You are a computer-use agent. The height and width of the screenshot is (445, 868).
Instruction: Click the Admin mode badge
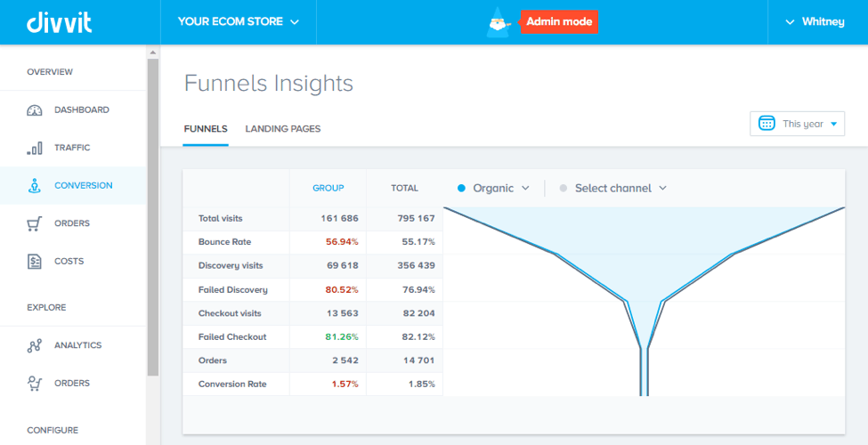(x=559, y=22)
